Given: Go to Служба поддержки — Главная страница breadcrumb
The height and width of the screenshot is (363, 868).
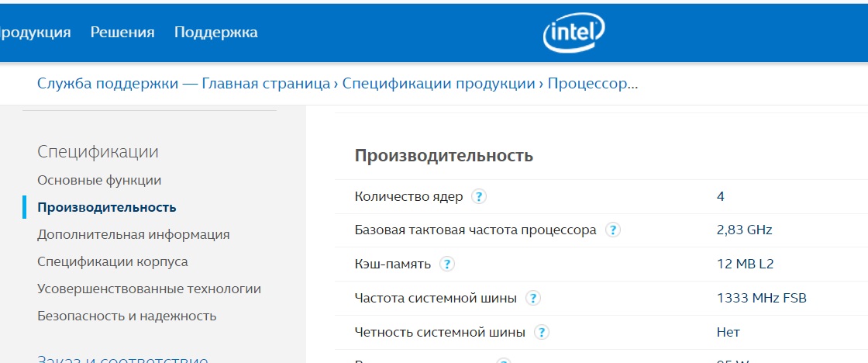Looking at the screenshot, I should [184, 84].
